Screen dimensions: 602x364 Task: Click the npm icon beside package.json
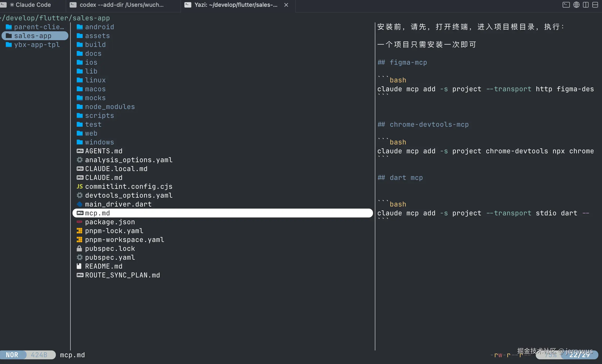[x=80, y=222]
